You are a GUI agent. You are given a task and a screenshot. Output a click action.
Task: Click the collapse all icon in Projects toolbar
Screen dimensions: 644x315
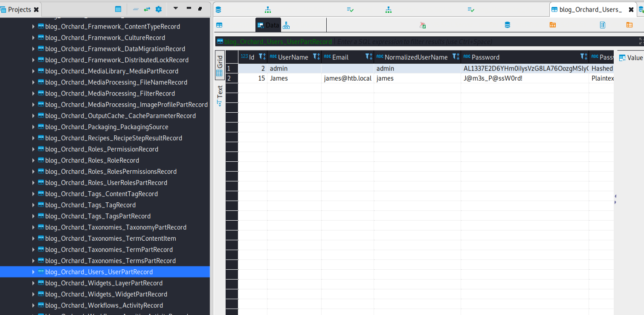pyautogui.click(x=136, y=9)
